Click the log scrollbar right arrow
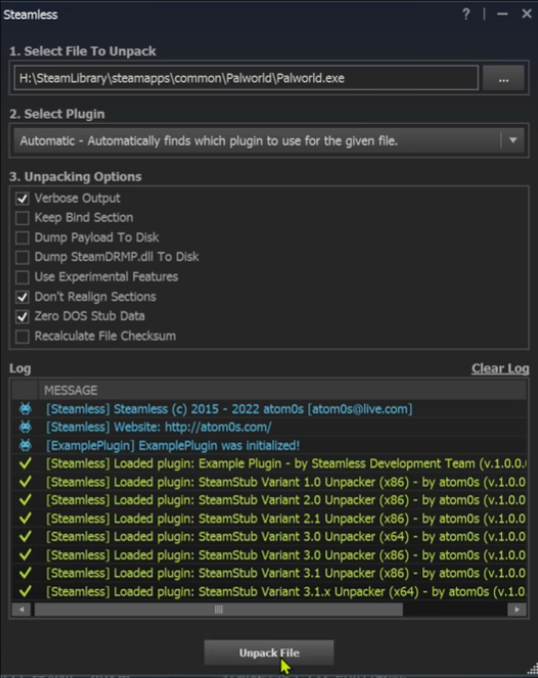The width and height of the screenshot is (538, 678). (517, 610)
